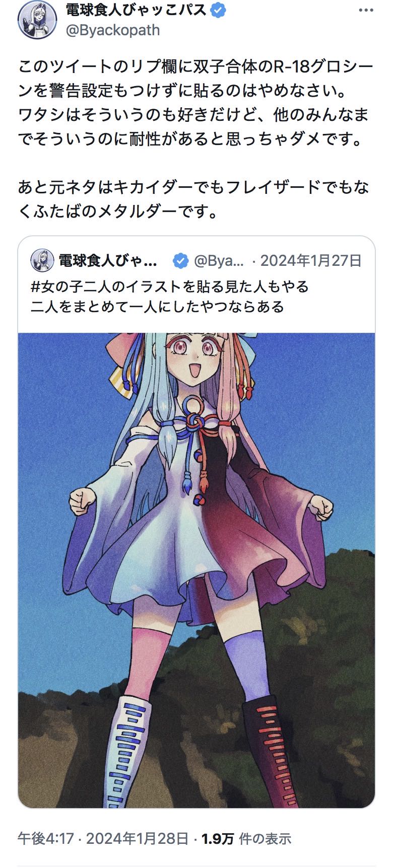The height and width of the screenshot is (868, 393).
Task: Click the 1.9万 view count number
Action: 218,838
